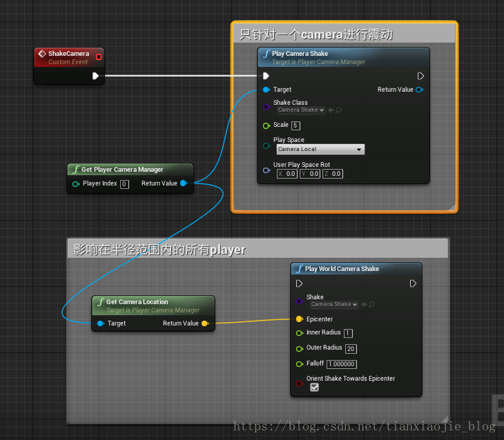Click the Outer Radius pin
This screenshot has width=504, height=440.
299,349
